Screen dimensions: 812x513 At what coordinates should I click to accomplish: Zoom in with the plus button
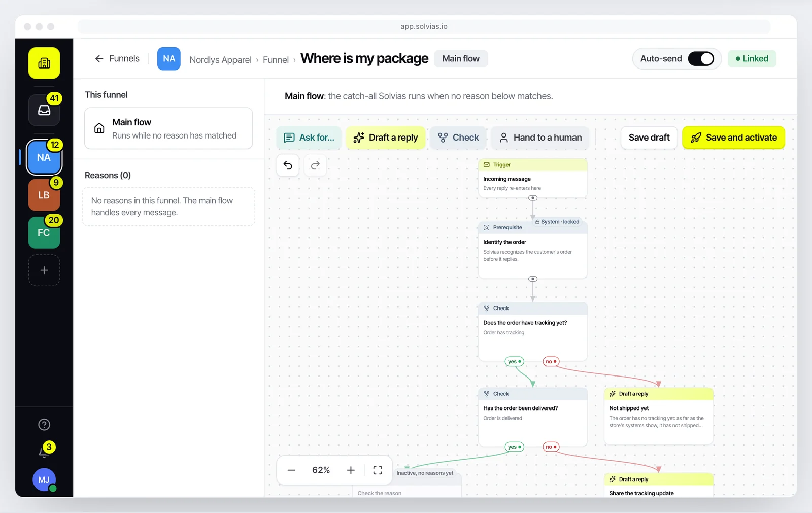[351, 470]
